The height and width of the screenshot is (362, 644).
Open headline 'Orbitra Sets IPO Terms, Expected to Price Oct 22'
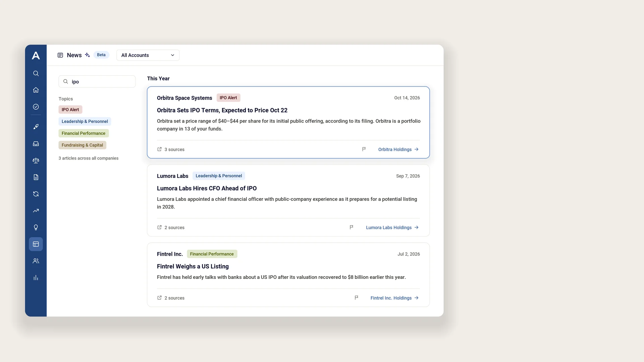tap(222, 110)
